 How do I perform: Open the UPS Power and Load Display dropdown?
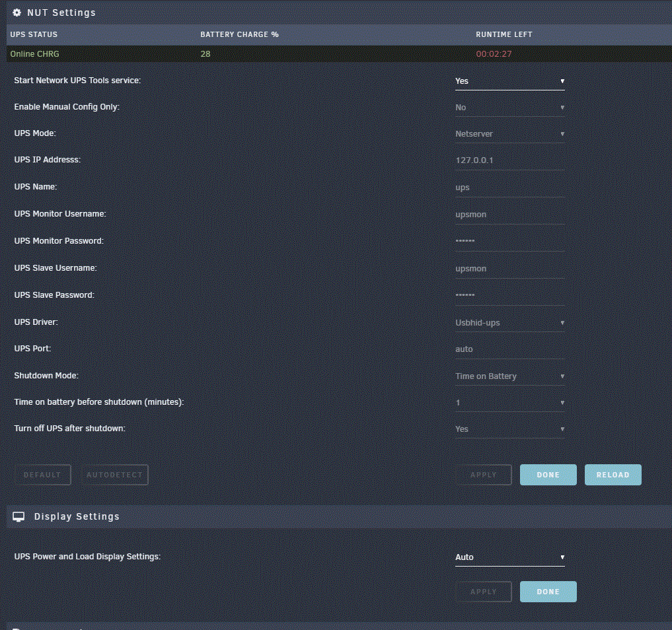[x=509, y=557]
